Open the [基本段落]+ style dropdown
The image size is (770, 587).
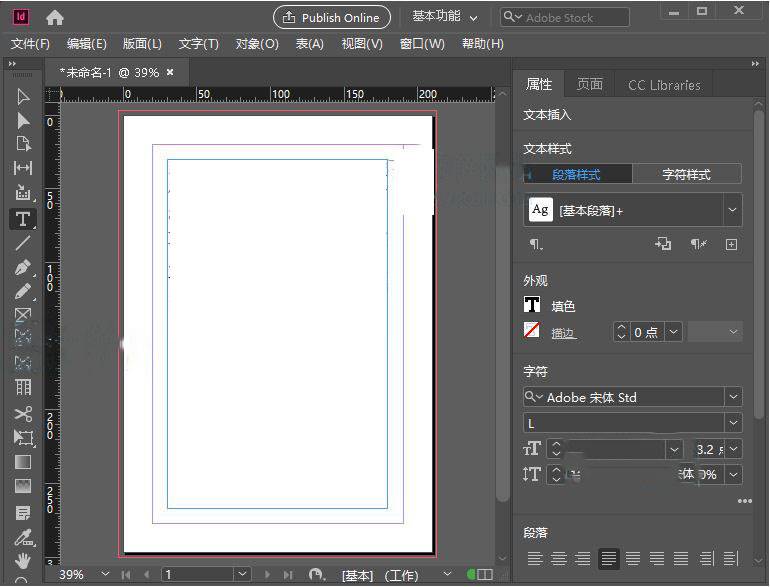point(733,210)
